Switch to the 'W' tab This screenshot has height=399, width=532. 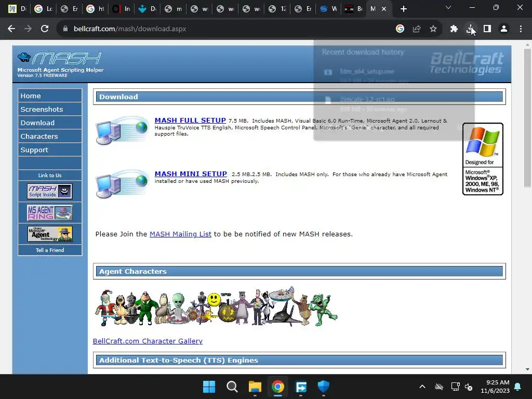pyautogui.click(x=328, y=9)
